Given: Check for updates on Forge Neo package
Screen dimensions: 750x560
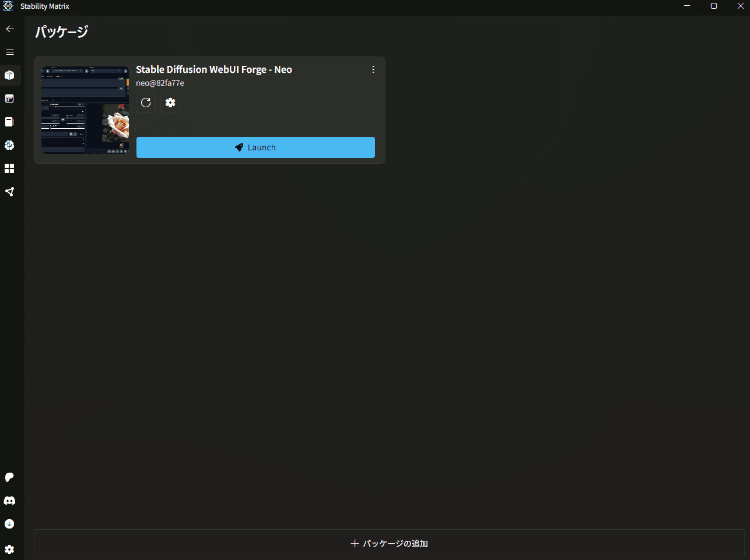Looking at the screenshot, I should point(146,103).
